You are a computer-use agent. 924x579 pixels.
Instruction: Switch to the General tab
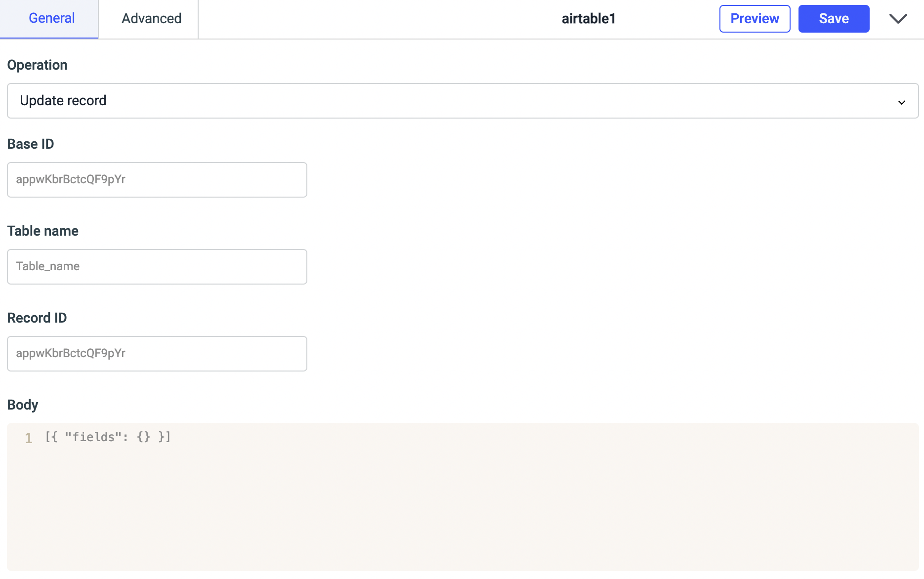tap(51, 19)
